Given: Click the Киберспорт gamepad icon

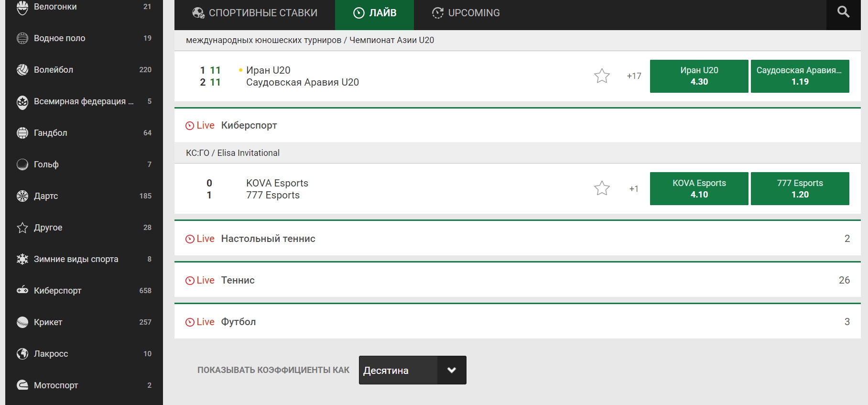Looking at the screenshot, I should (22, 290).
